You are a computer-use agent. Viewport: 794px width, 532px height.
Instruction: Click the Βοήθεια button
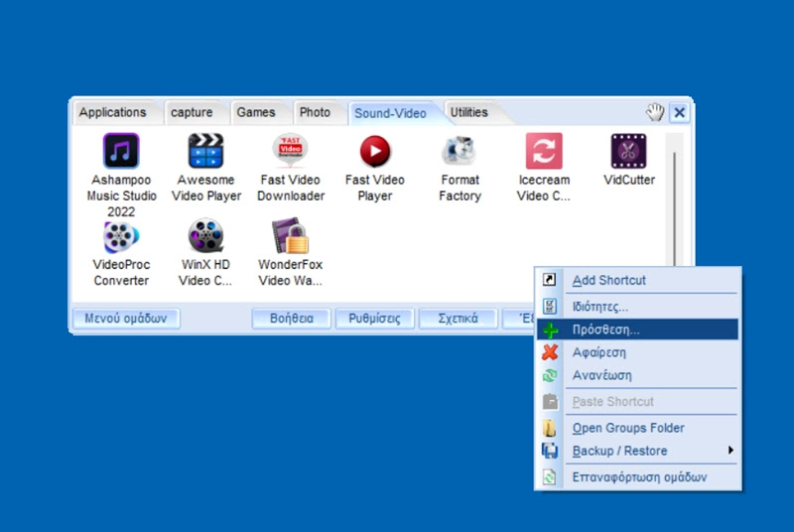coord(291,319)
